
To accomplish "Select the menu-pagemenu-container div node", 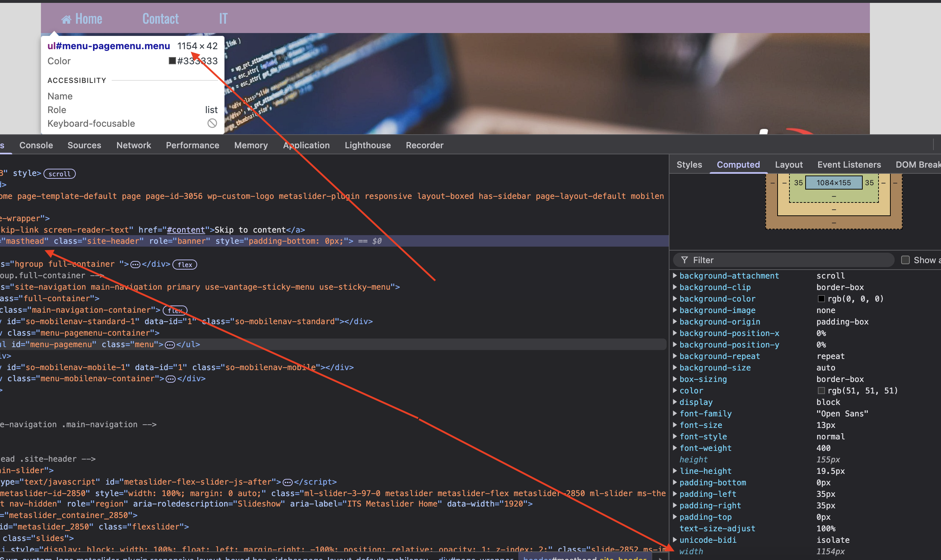I will pyautogui.click(x=80, y=333).
